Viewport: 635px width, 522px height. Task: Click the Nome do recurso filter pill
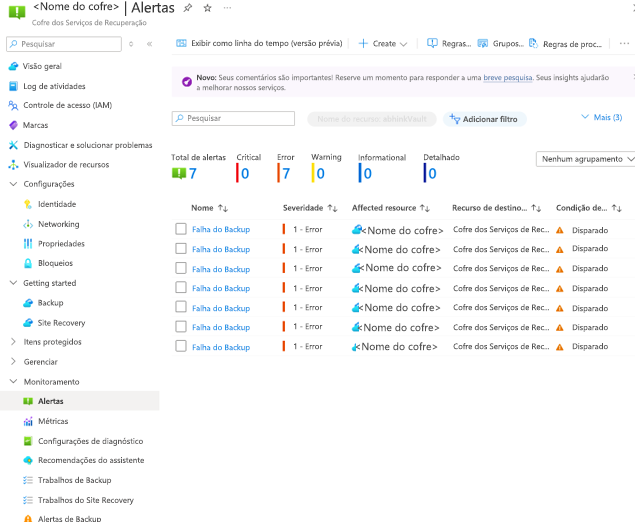click(372, 119)
